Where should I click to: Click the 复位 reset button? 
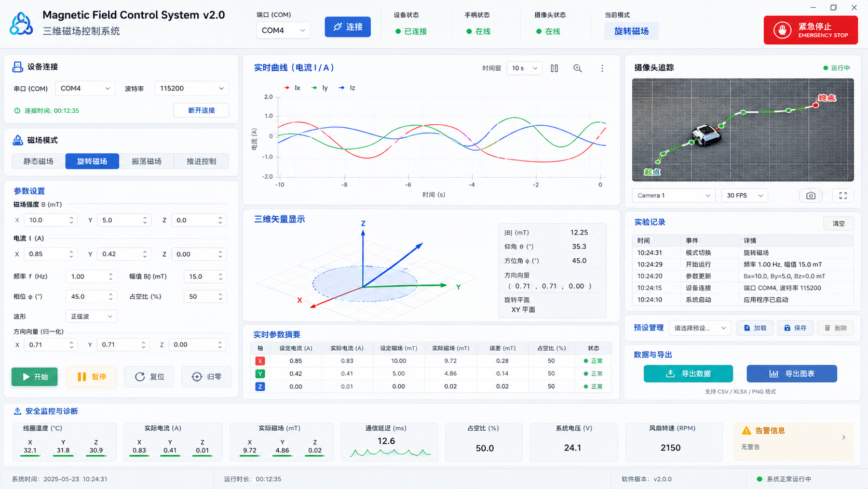pos(150,377)
